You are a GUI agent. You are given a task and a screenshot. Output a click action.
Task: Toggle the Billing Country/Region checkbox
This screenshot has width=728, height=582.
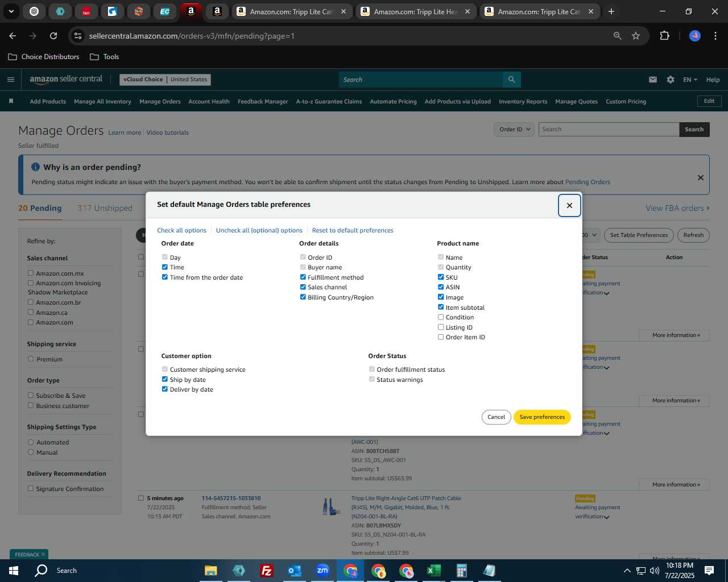(303, 297)
